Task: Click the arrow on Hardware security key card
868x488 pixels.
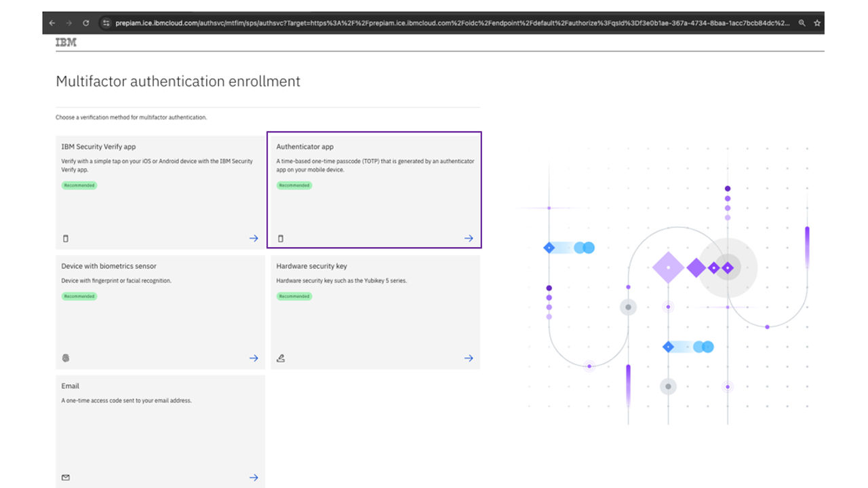Action: click(x=469, y=358)
